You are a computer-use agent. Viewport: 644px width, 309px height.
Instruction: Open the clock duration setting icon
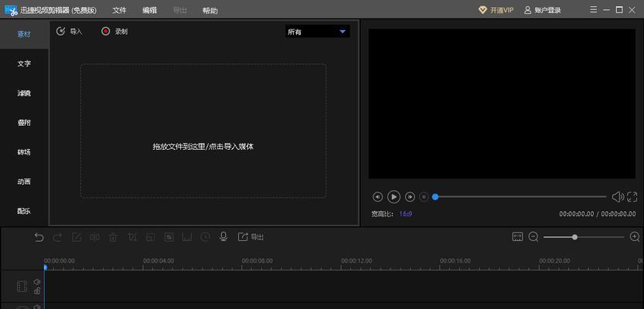click(x=205, y=237)
